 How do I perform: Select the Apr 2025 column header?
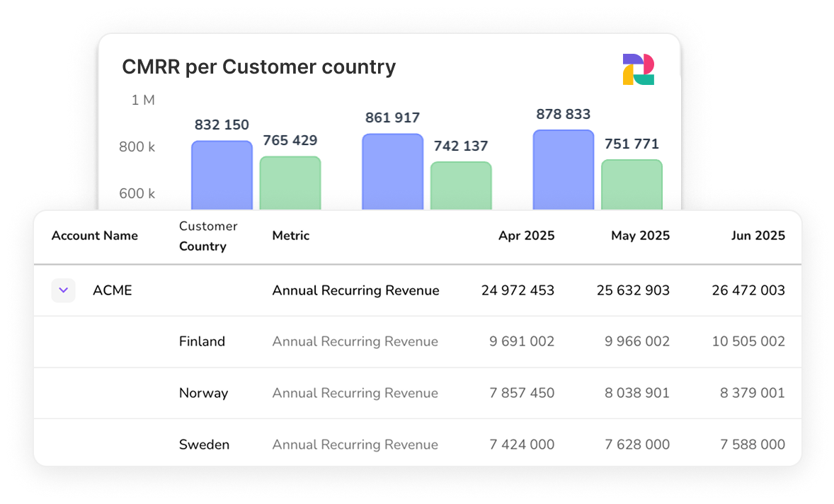pyautogui.click(x=526, y=236)
